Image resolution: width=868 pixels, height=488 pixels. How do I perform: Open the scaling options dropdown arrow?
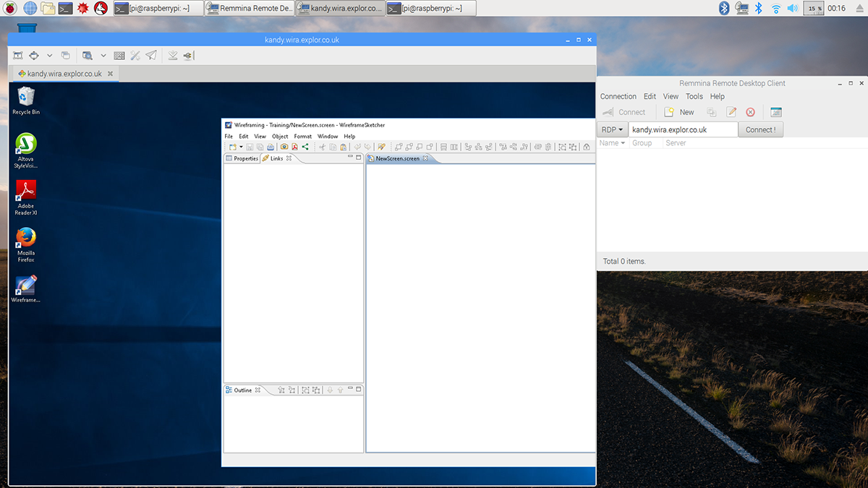(x=49, y=56)
